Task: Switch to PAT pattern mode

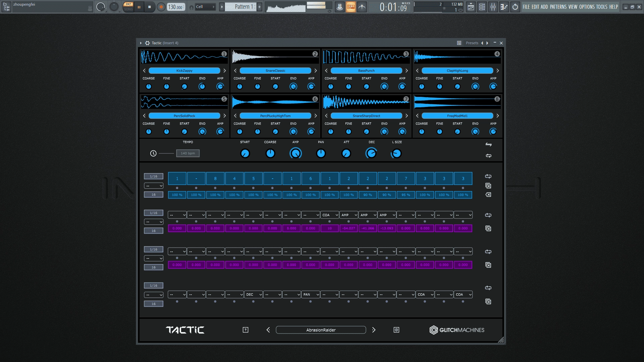Action: click(x=128, y=4)
